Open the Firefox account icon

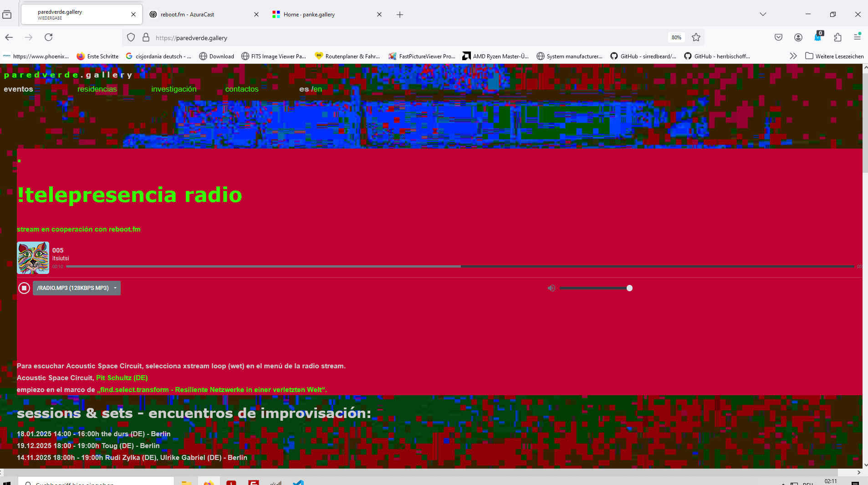798,37
